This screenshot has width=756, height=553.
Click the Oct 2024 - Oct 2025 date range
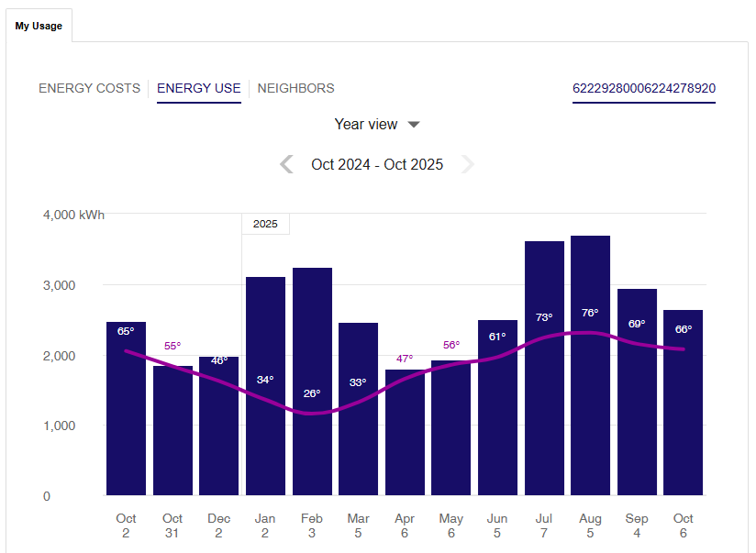377,164
